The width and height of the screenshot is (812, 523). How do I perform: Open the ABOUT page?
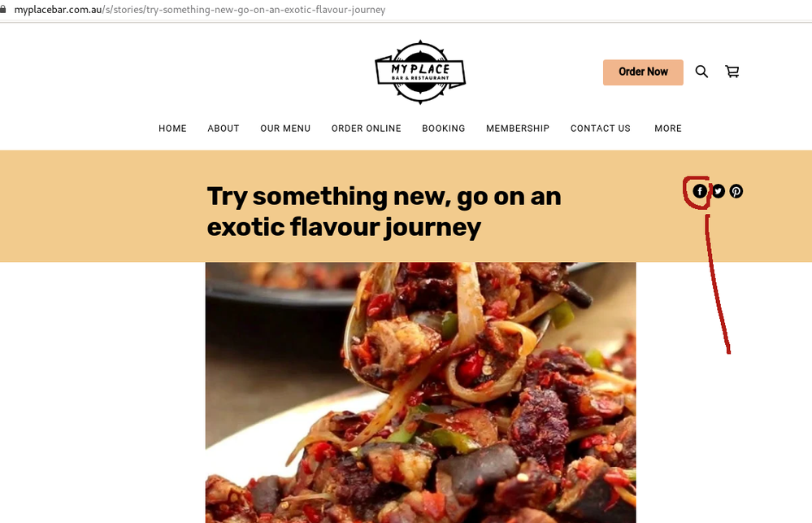224,128
